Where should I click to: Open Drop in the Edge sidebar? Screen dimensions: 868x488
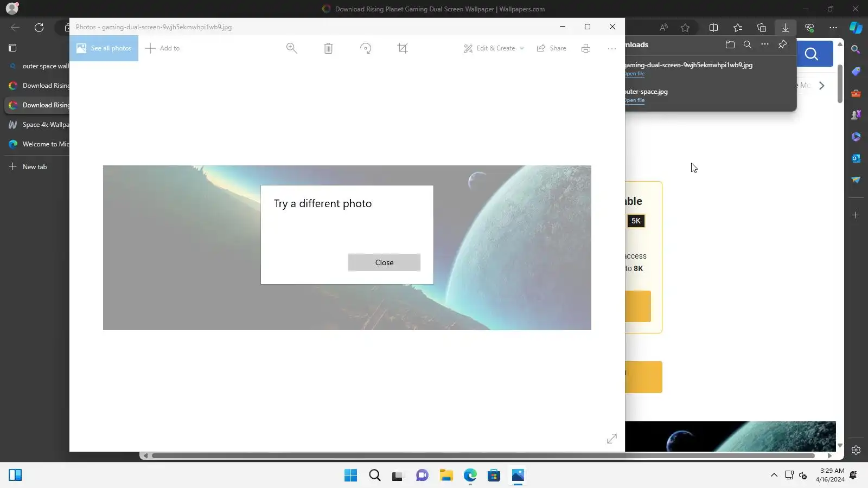856,180
